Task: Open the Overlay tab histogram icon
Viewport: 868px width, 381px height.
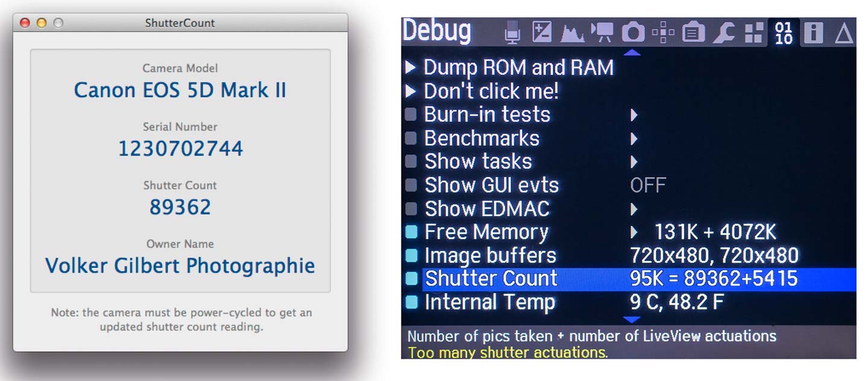Action: point(572,33)
